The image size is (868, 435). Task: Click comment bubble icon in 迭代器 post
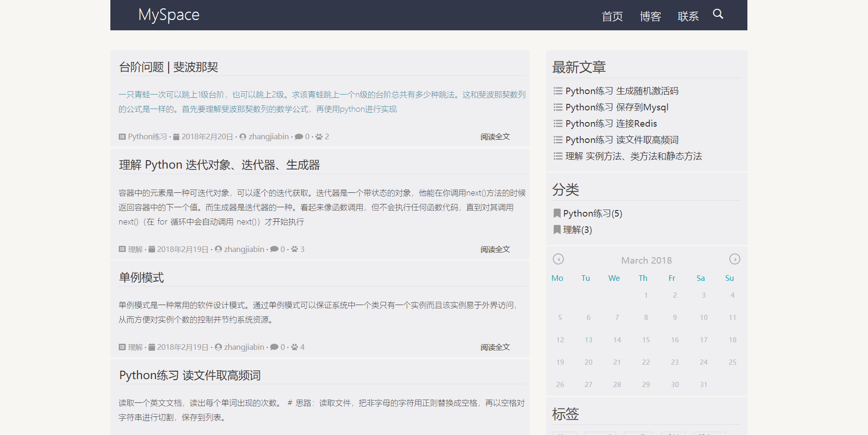274,250
